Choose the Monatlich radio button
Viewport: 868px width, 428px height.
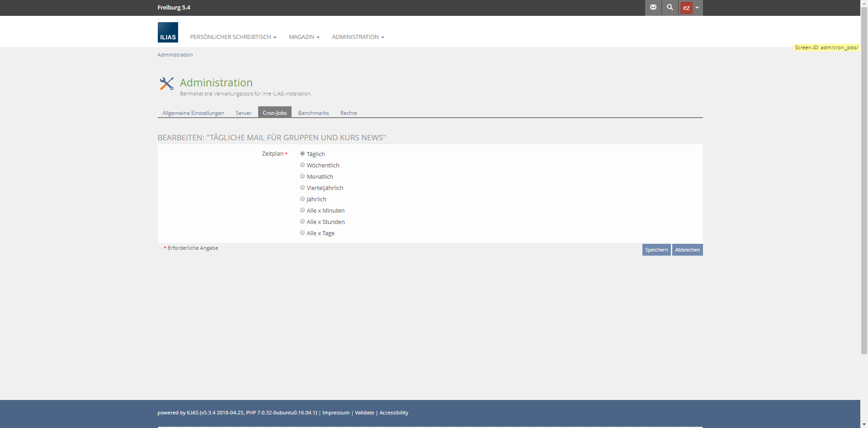pyautogui.click(x=302, y=176)
